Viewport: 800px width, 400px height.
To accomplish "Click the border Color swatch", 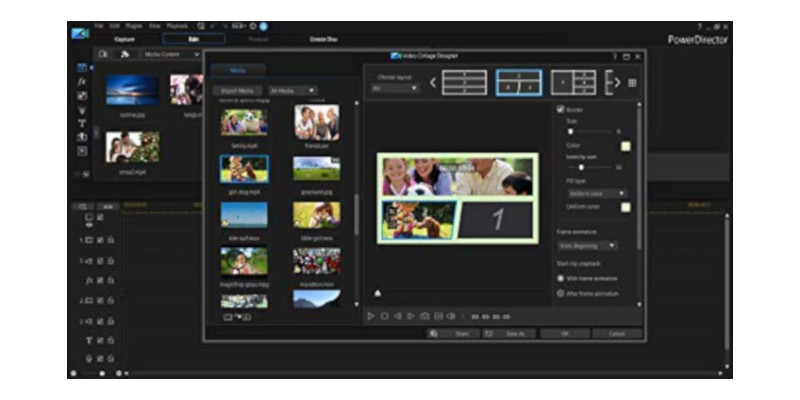I will [625, 146].
